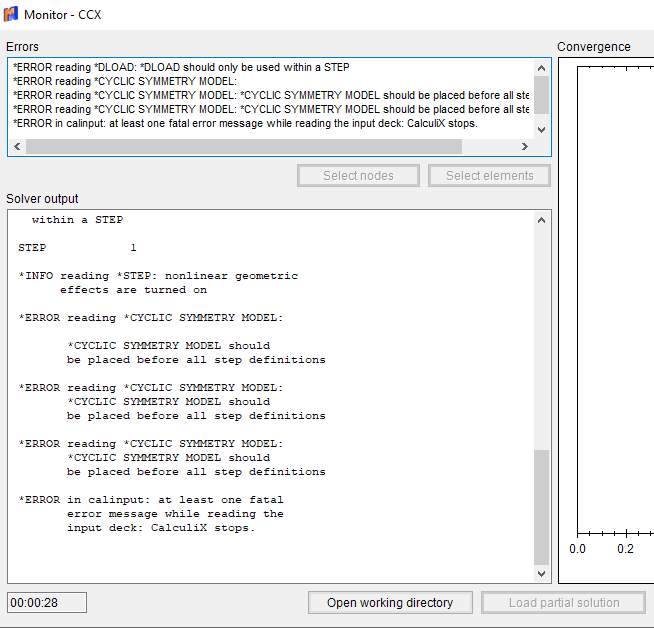Select the *DLOAD error line in Errors list
The width and height of the screenshot is (654, 628).
180,67
